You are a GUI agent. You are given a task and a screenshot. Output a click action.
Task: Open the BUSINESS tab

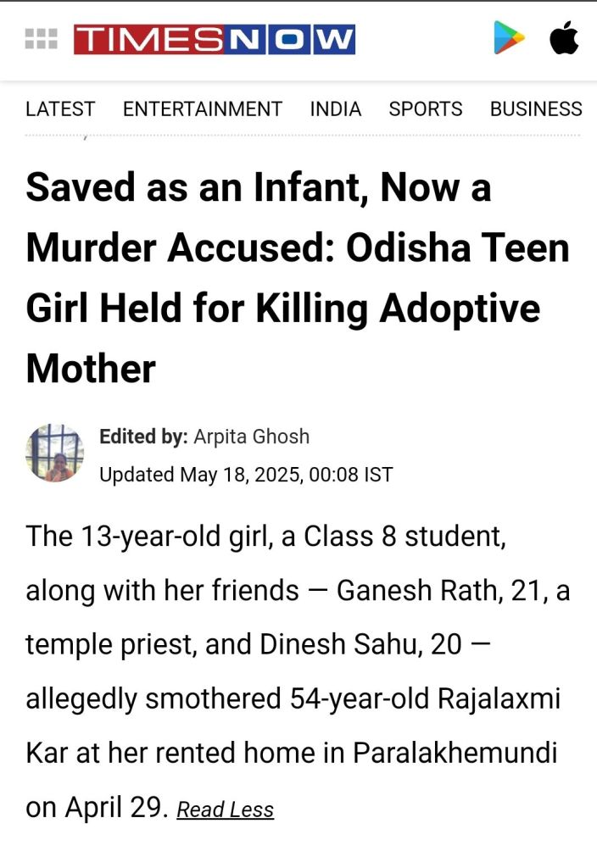click(x=536, y=109)
